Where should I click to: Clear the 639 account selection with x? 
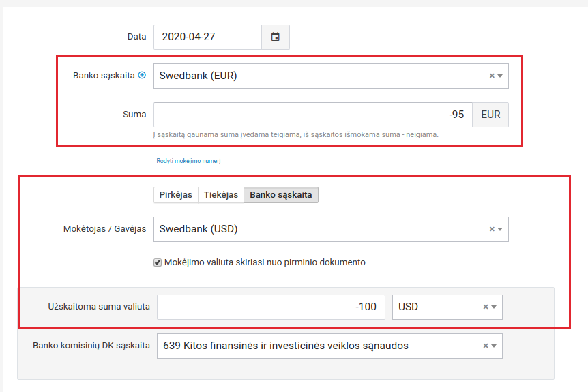(486, 346)
